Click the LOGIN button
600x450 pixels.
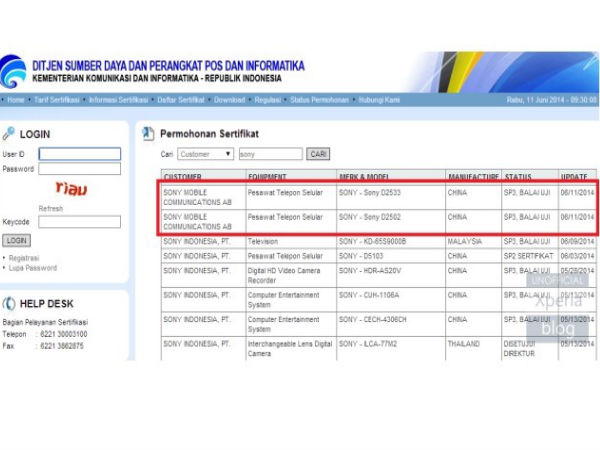click(x=16, y=240)
